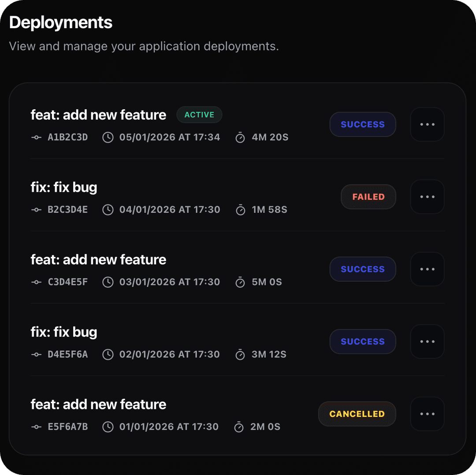Screen dimensions: 476x475
Task: Click the timer icon next to 5M 0S
Action: pos(240,282)
